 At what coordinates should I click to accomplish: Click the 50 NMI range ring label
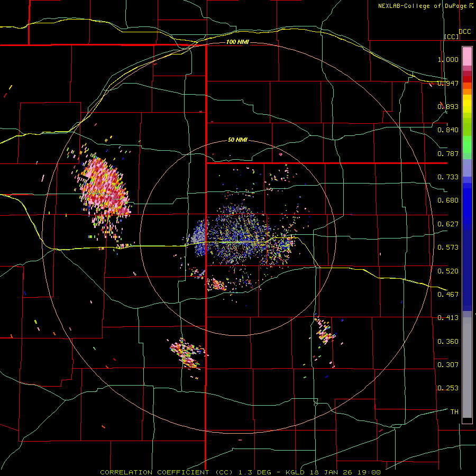click(x=237, y=140)
